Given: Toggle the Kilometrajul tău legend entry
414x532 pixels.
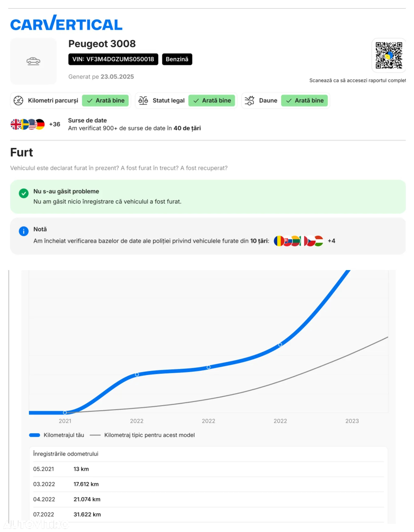Looking at the screenshot, I should point(57,435).
